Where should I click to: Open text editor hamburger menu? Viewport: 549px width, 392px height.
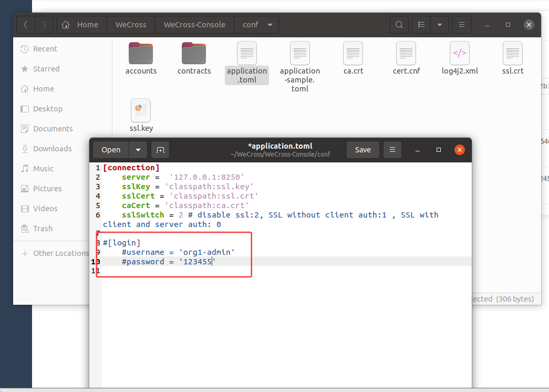[392, 150]
